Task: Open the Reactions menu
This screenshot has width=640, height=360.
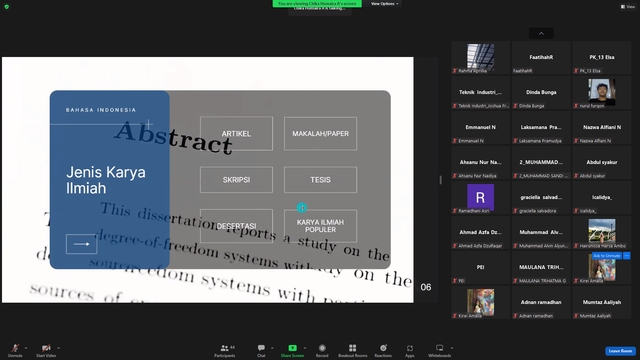Action: tap(383, 350)
